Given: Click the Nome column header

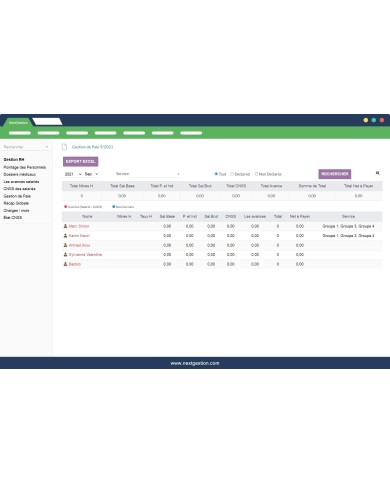Looking at the screenshot, I should (x=87, y=216).
